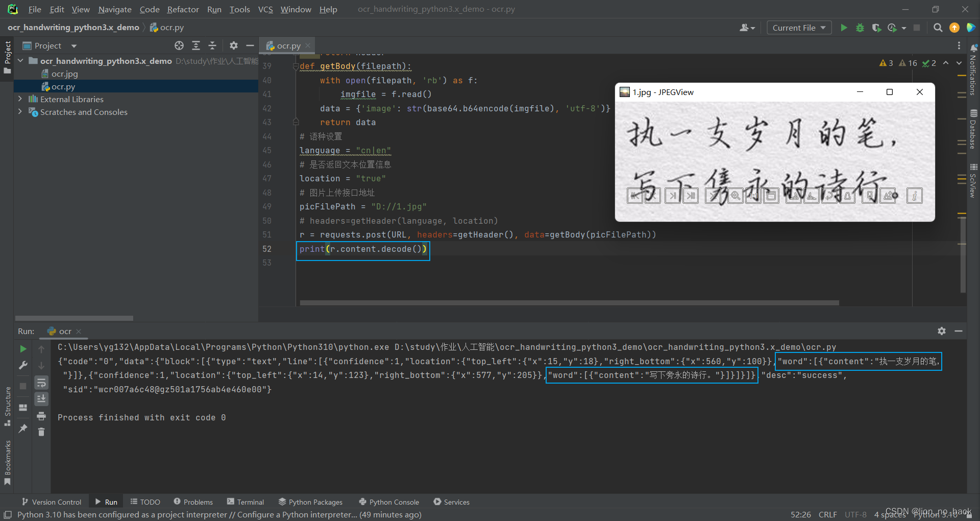Close the ocr.py editor tab
The image size is (980, 521).
pyautogui.click(x=308, y=45)
